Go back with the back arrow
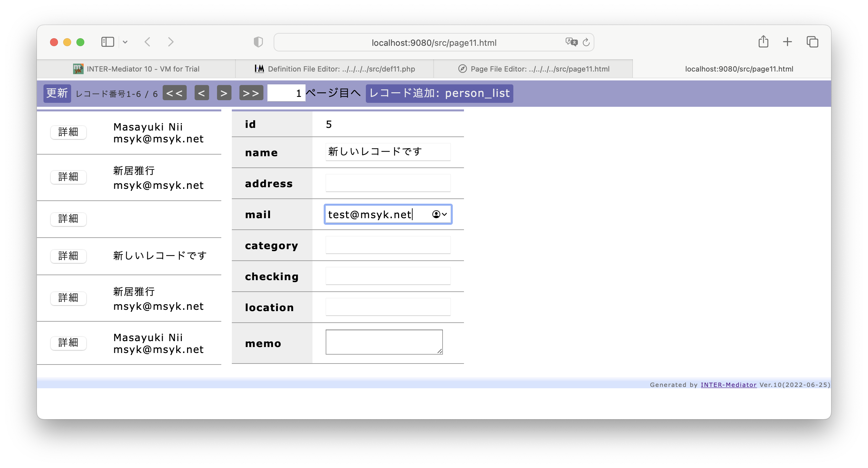Screen dimensions: 868x468 click(147, 42)
